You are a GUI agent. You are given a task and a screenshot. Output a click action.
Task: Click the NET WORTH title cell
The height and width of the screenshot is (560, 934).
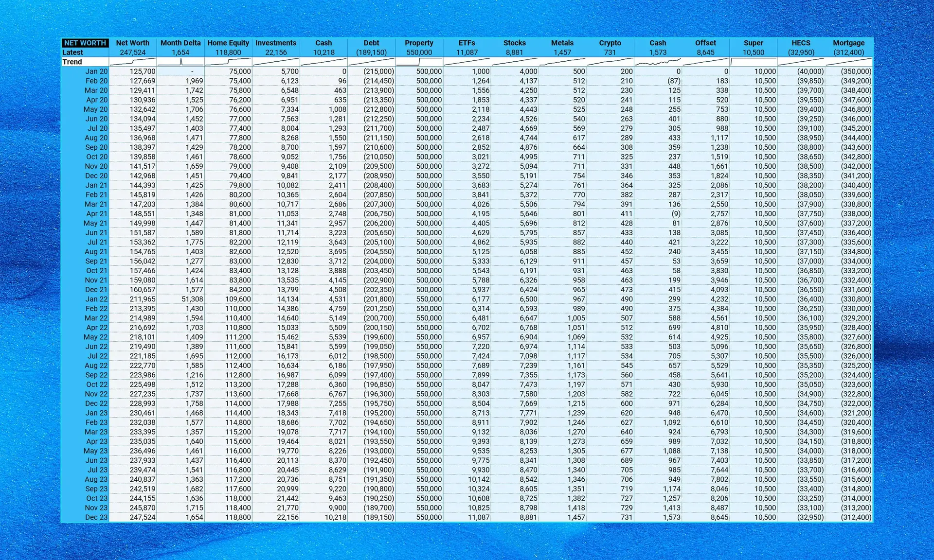(85, 43)
